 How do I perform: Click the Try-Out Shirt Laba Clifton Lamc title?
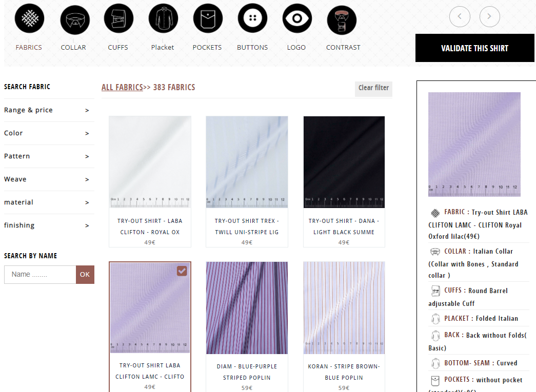pos(150,371)
